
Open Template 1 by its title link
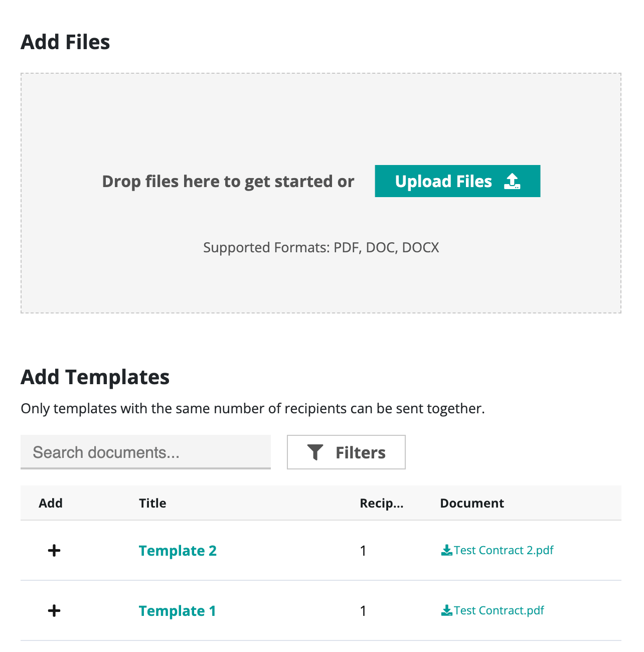tap(177, 610)
